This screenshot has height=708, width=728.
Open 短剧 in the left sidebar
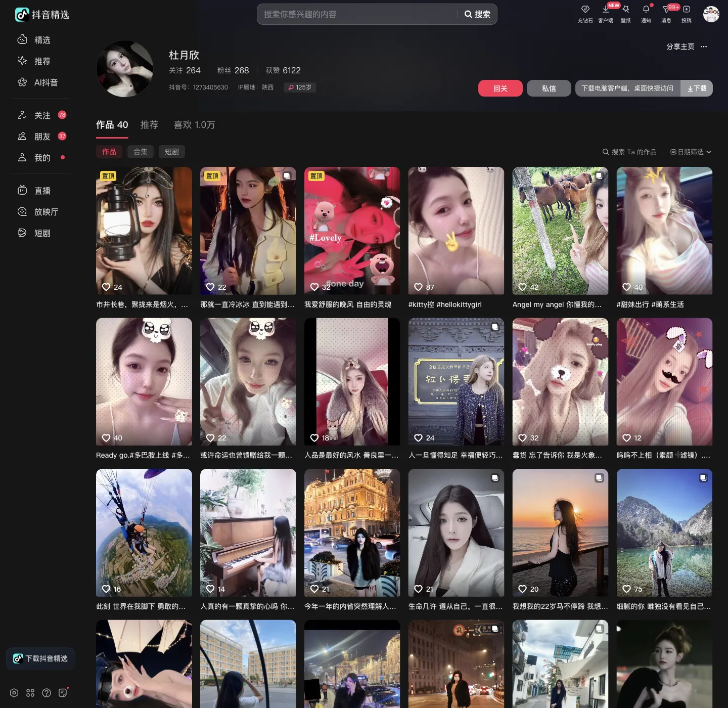coord(34,233)
